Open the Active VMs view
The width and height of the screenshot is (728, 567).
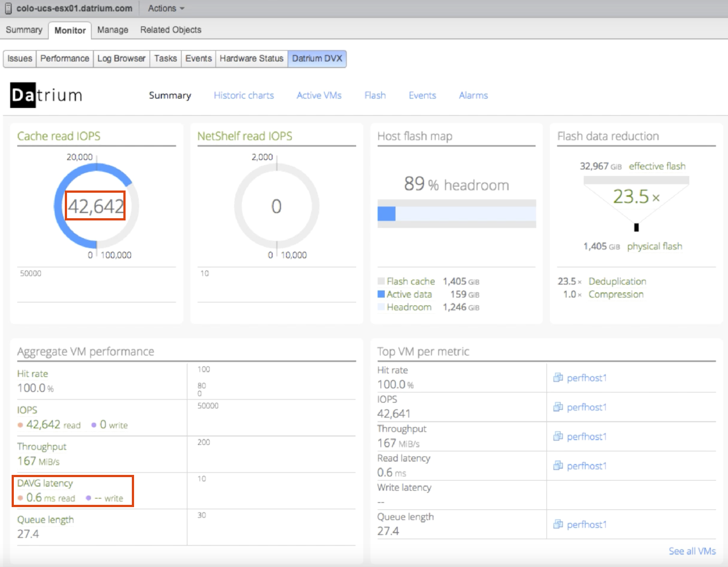coord(319,95)
